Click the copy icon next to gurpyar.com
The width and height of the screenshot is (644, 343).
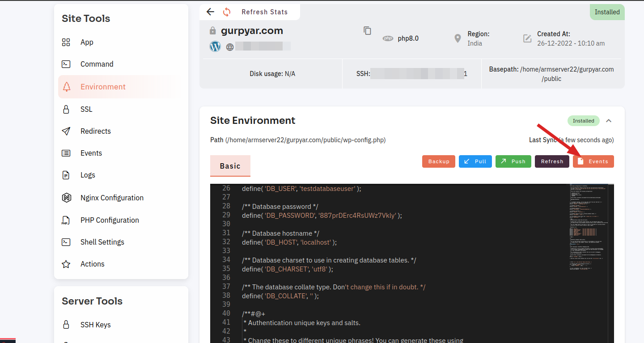click(367, 30)
